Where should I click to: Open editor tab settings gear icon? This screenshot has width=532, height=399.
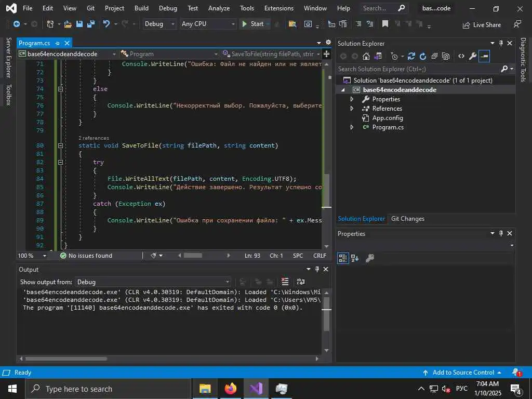[x=328, y=43]
